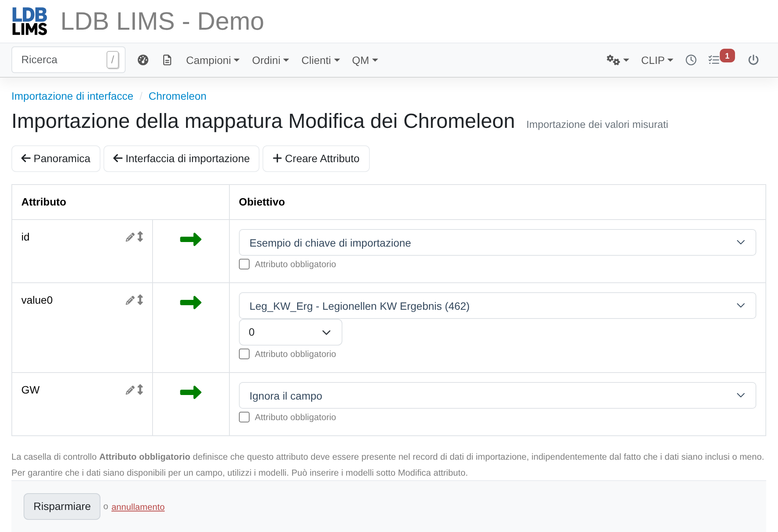Screen dimensions: 778x532
Task: Open the Esempio di chiave di importazione dropdown
Action: click(497, 242)
